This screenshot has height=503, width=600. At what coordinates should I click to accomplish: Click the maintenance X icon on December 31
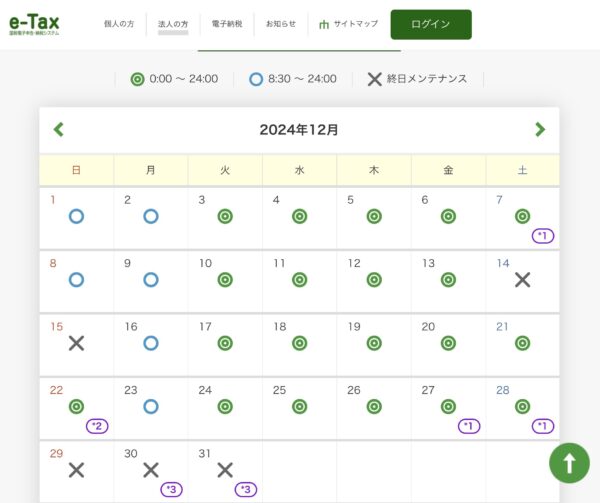(225, 470)
